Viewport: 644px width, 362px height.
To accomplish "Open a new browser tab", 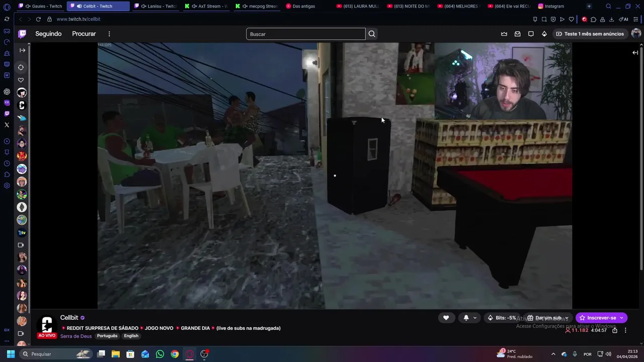I will pos(589,6).
